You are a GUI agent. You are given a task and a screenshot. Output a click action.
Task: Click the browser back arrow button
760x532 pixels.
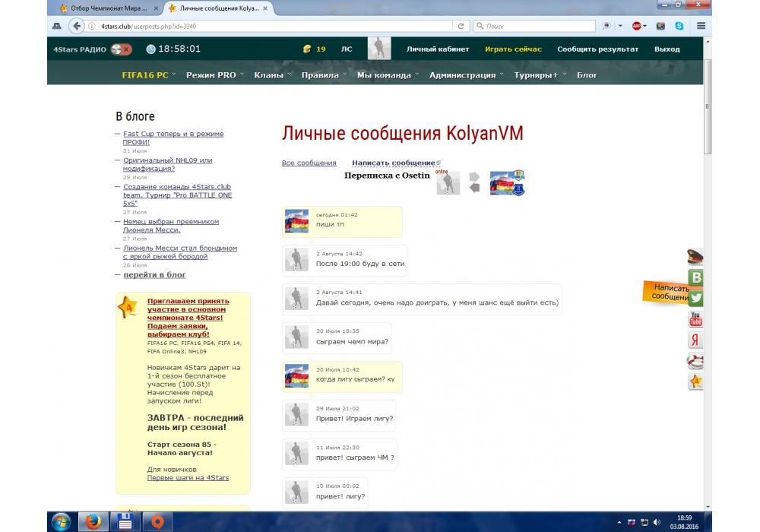(x=77, y=26)
